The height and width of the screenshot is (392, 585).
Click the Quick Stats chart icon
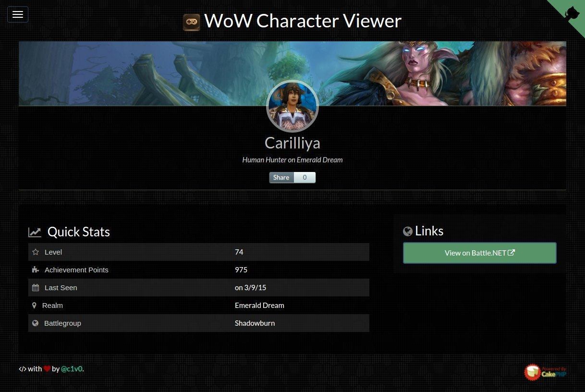click(35, 233)
